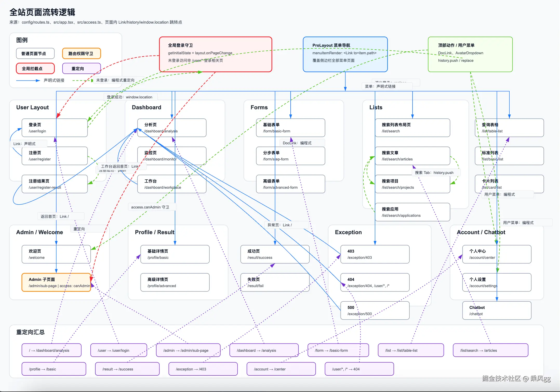Select the 失败页 /result/fail node

275,282
